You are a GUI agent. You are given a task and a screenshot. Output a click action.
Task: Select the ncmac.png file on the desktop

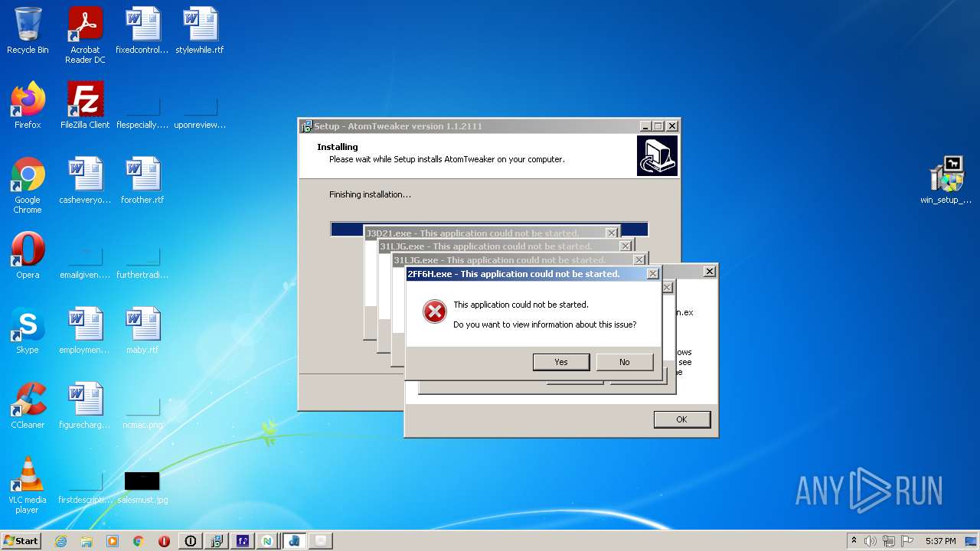[142, 414]
